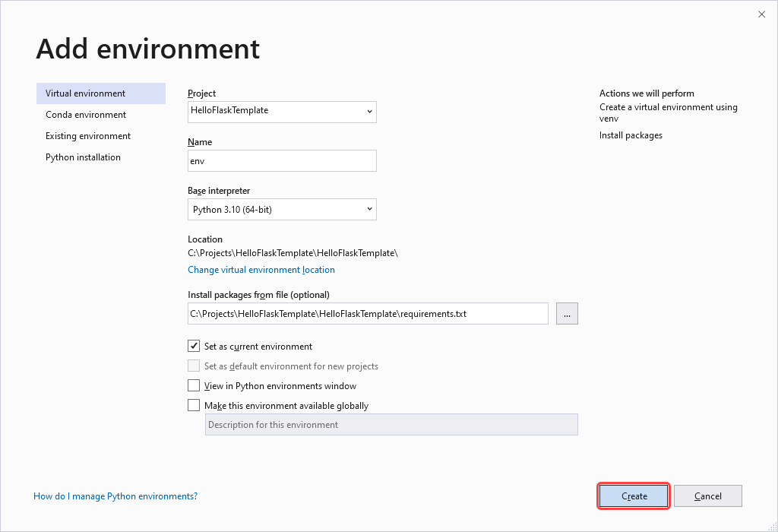Screen dimensions: 778x532
Task: Click Change virtual environment location
Action: (x=261, y=269)
